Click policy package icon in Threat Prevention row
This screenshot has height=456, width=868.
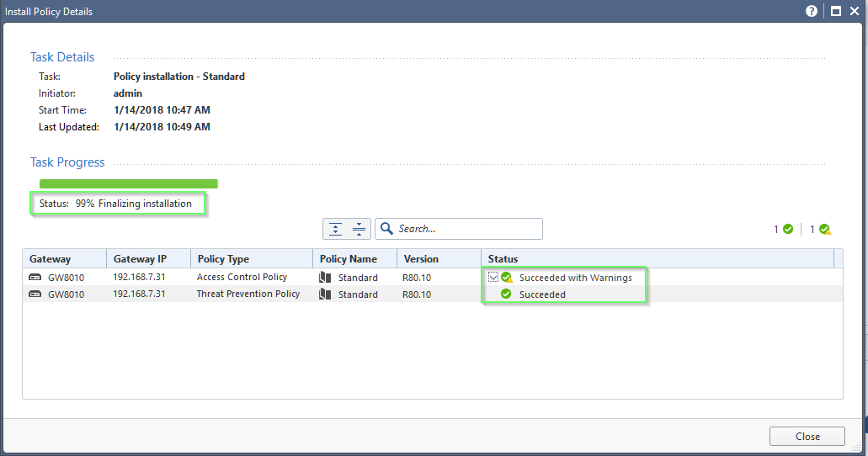[x=325, y=294]
